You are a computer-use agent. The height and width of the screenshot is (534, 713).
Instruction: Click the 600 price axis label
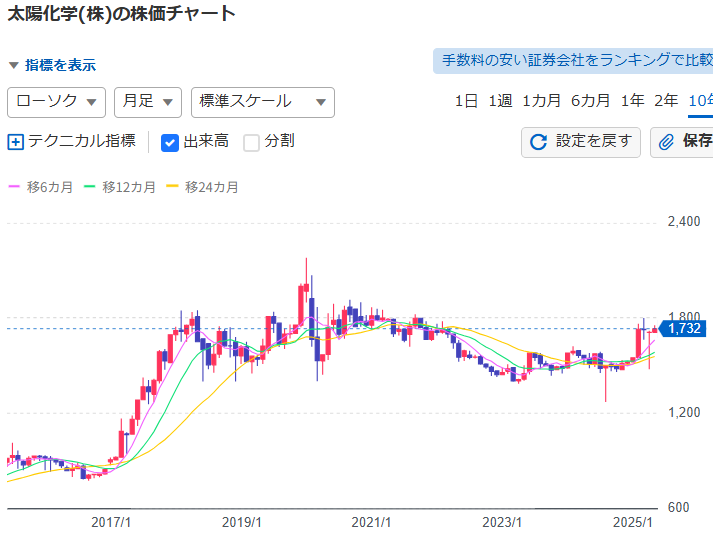[x=678, y=507]
